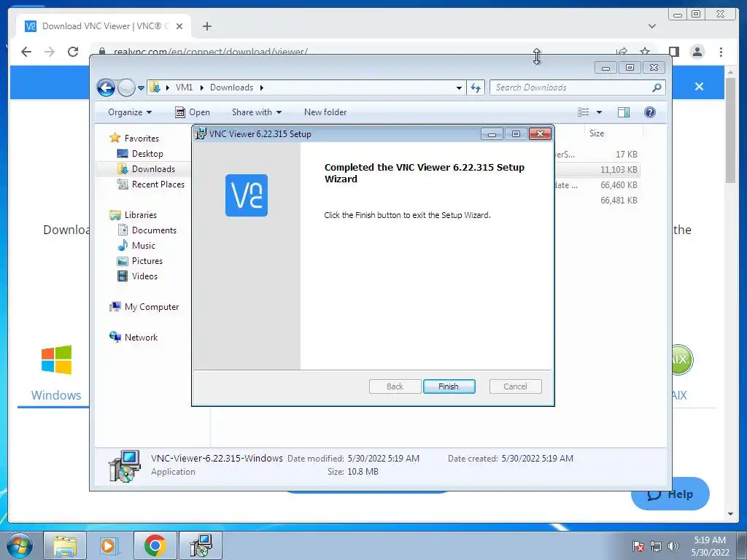Toggle the preview pane icon
This screenshot has width=747, height=560.
[x=624, y=112]
